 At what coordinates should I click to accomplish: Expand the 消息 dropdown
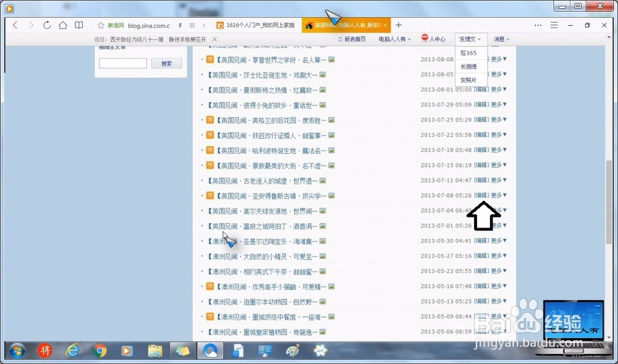[x=502, y=40]
